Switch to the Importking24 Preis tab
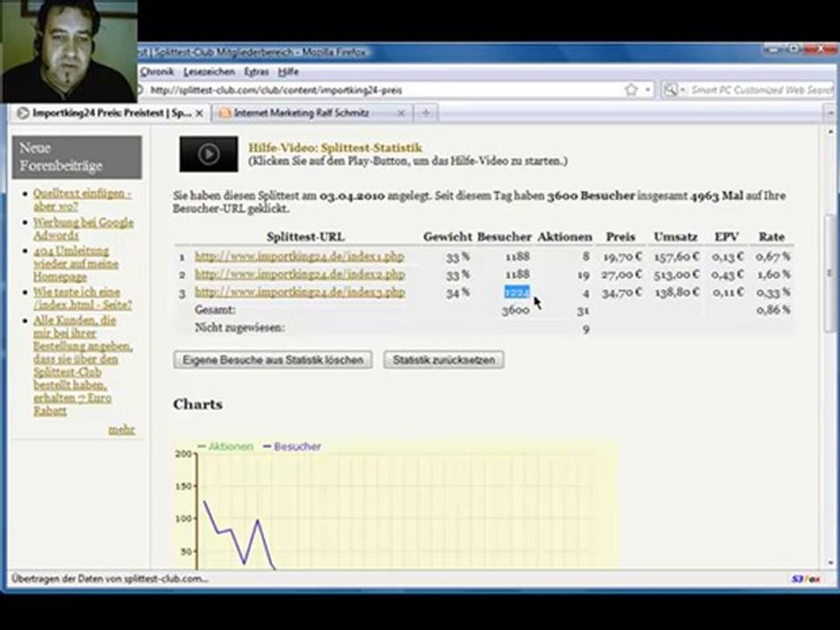 click(110, 113)
